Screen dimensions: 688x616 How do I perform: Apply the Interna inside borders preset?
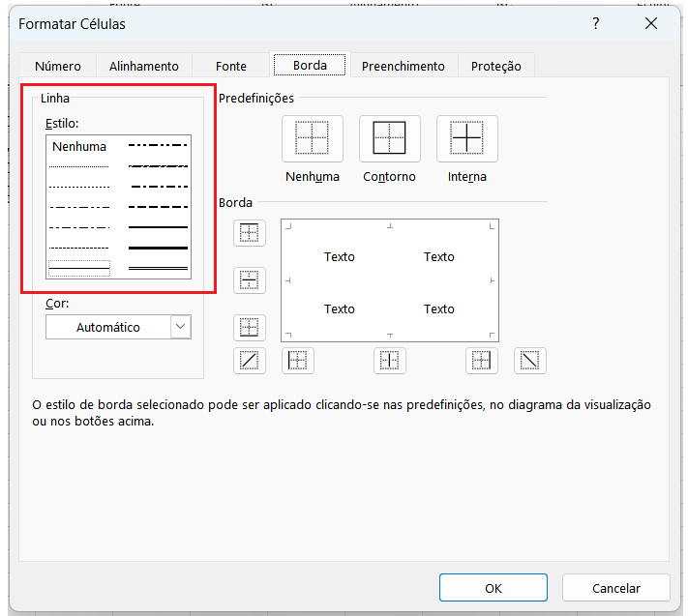coord(466,138)
